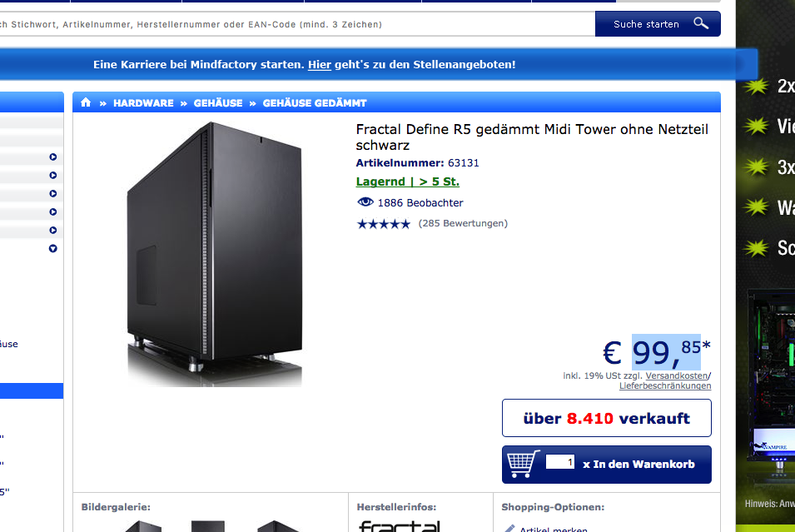Viewport: 795px width, 532px height.
Task: Click the five-star rating icons
Action: (383, 224)
